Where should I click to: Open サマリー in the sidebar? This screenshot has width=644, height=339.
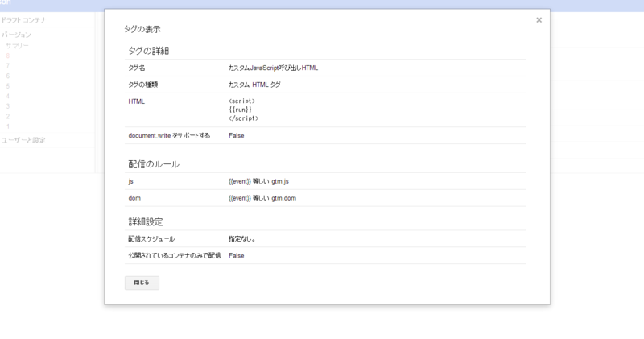[17, 46]
